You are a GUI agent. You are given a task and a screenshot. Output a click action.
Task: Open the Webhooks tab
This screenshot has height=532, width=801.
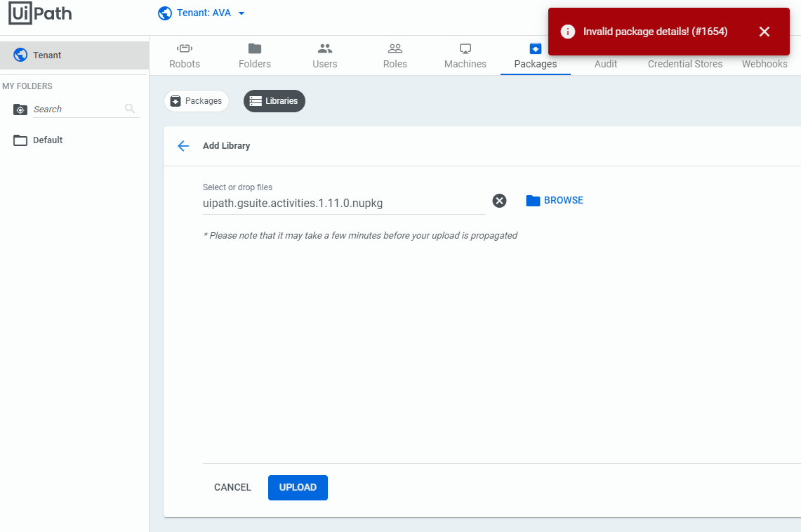[x=764, y=64]
